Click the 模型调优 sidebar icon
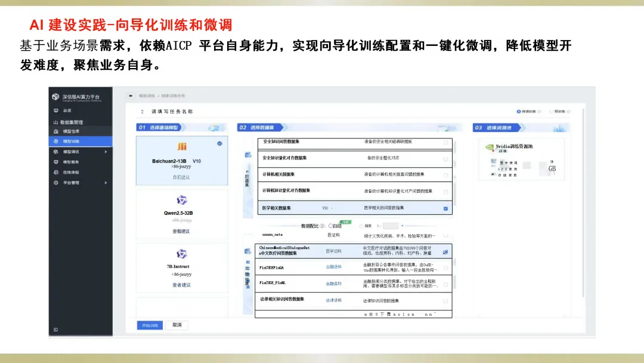This screenshot has height=363, width=644. [x=56, y=152]
